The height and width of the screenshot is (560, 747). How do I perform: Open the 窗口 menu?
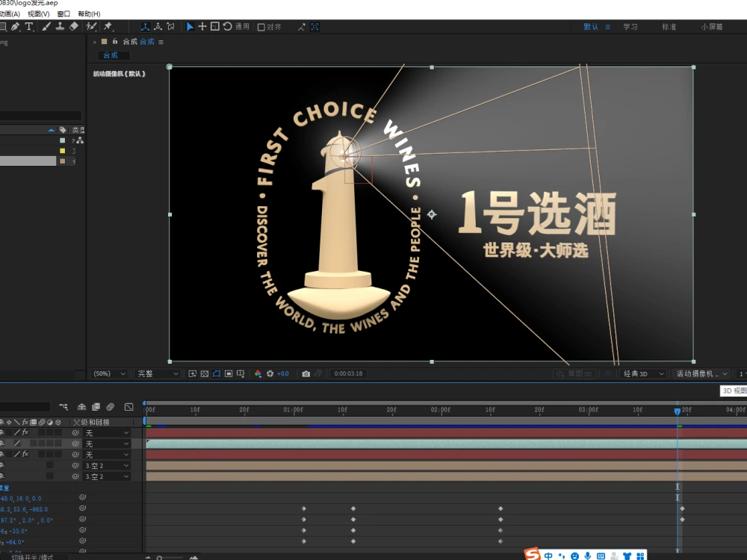(x=63, y=13)
